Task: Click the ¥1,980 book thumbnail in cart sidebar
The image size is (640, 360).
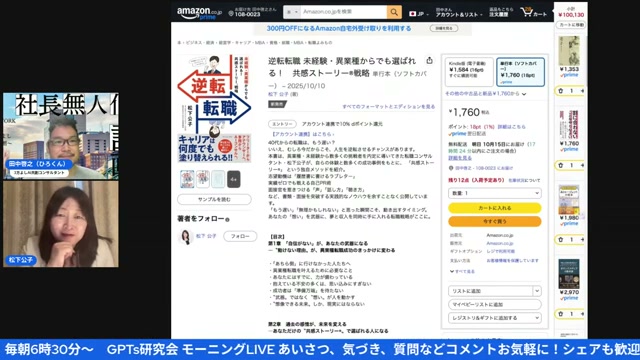Action: 569,200
